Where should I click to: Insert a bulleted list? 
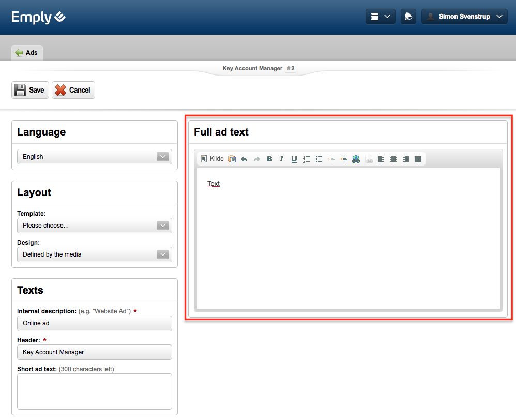(x=319, y=159)
